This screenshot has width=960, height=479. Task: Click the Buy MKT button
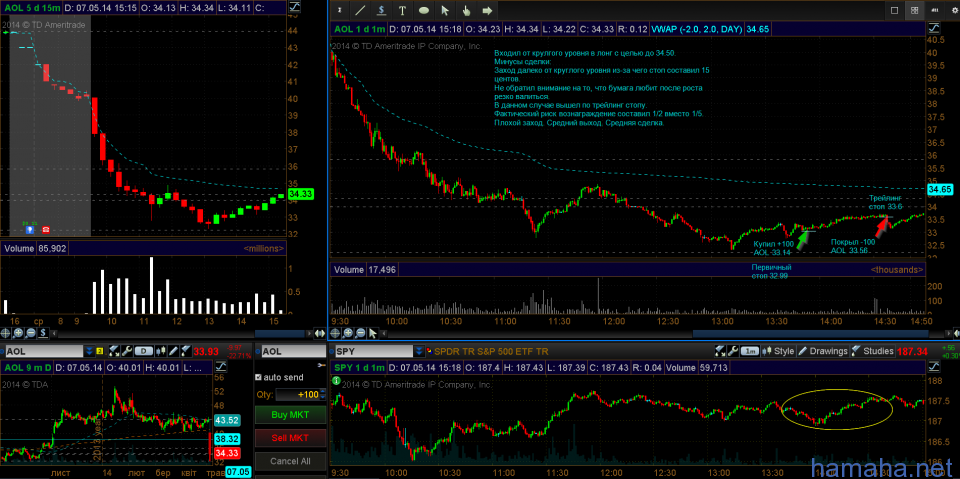(290, 415)
